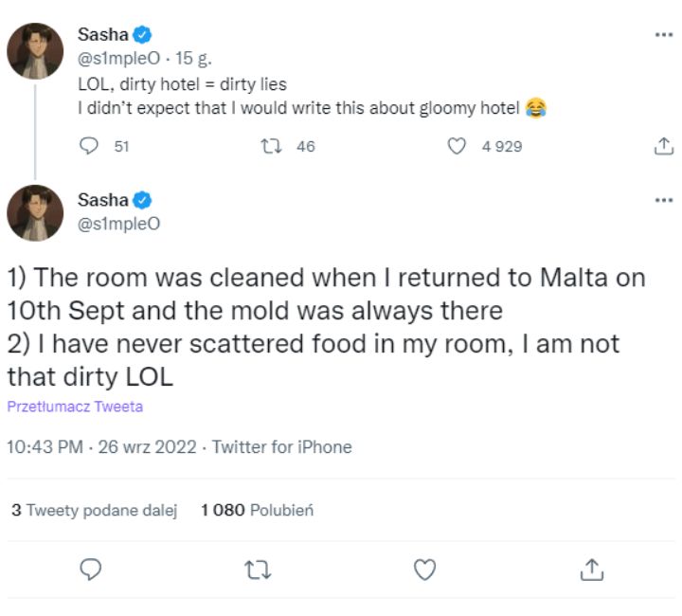Open the '@s1mpleO' handle in second tweet
This screenshot has height=616, width=682.
(118, 224)
